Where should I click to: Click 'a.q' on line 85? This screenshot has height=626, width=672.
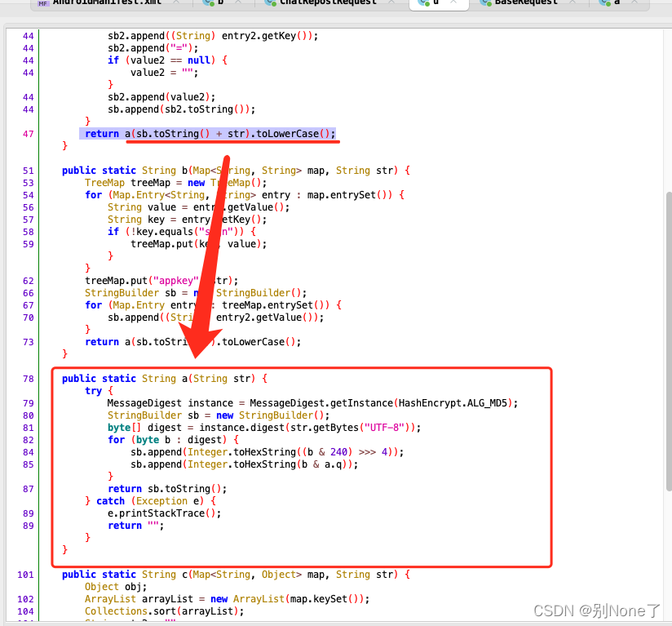point(333,464)
